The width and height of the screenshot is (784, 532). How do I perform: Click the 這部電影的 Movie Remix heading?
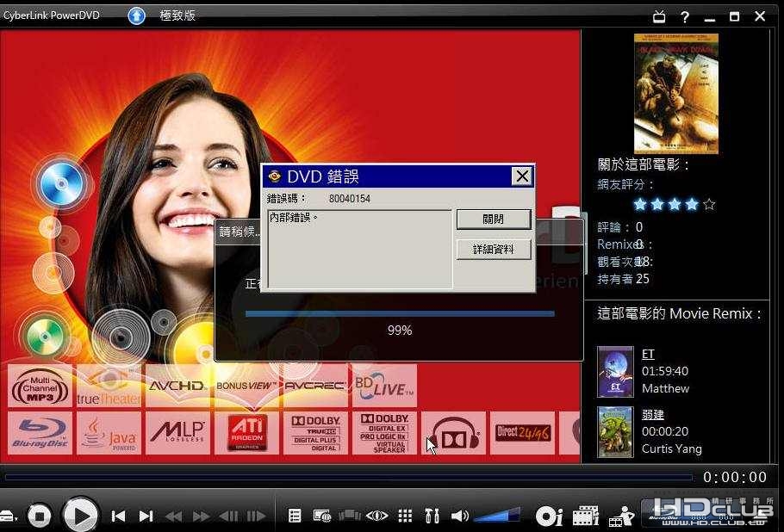click(680, 313)
